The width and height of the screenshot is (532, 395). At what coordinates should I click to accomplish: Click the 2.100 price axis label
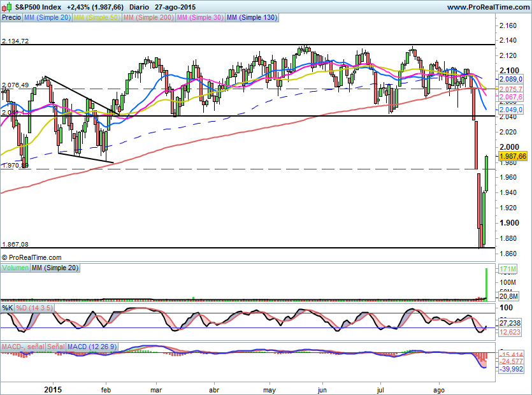pyautogui.click(x=509, y=70)
